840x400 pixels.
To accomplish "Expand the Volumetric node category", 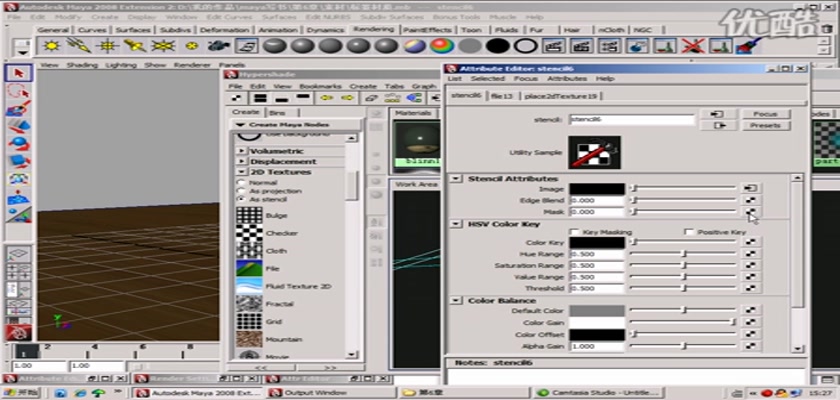I will point(242,151).
